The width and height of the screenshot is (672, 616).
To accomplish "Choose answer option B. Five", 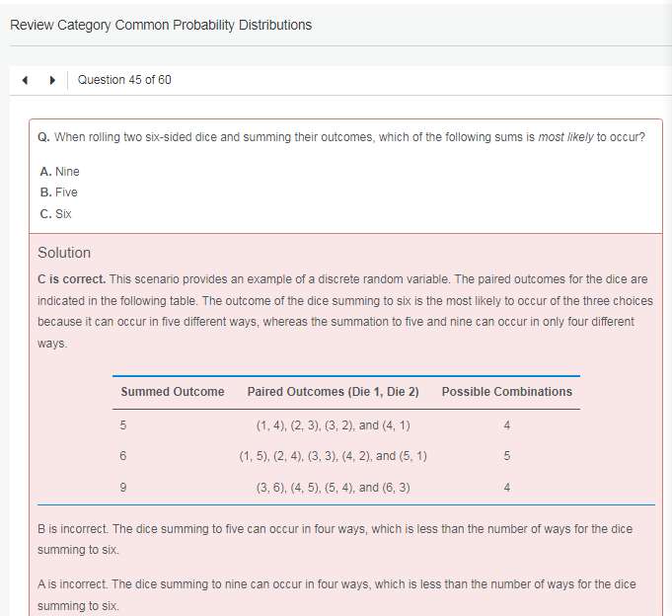I will click(x=59, y=192).
